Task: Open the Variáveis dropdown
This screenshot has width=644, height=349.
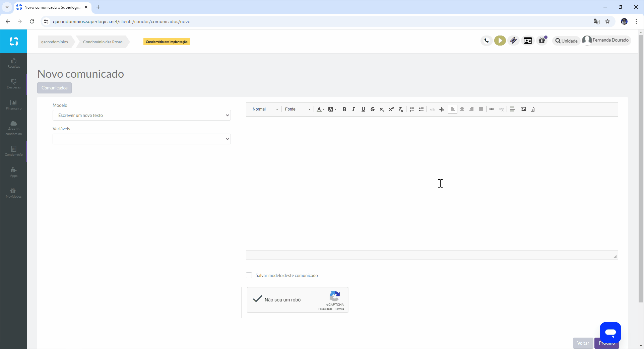Action: tap(142, 139)
